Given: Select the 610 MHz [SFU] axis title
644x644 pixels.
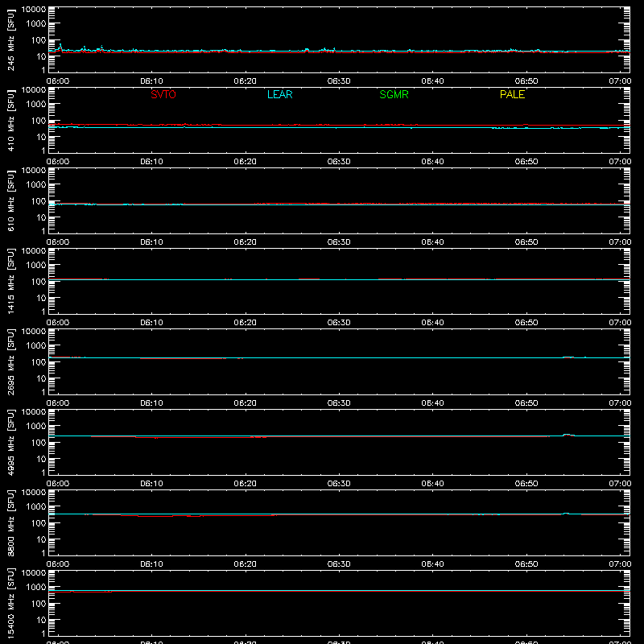Looking at the screenshot, I should [10, 200].
